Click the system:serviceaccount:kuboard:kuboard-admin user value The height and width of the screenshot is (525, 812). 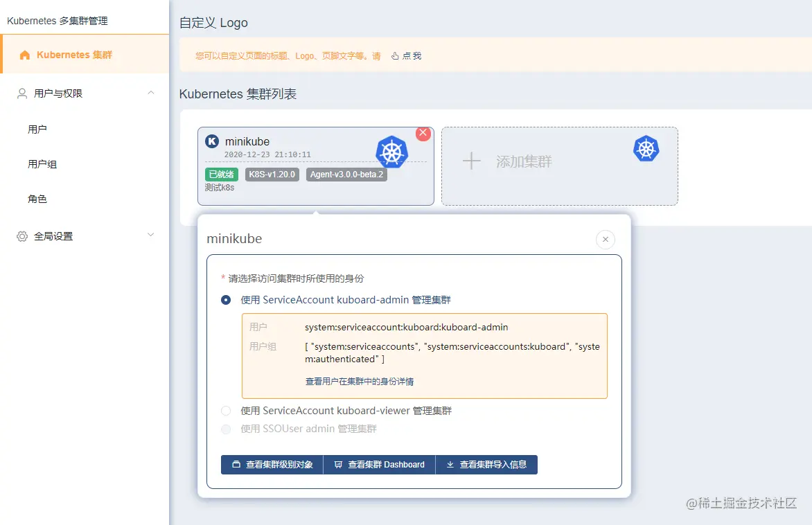pyautogui.click(x=407, y=327)
